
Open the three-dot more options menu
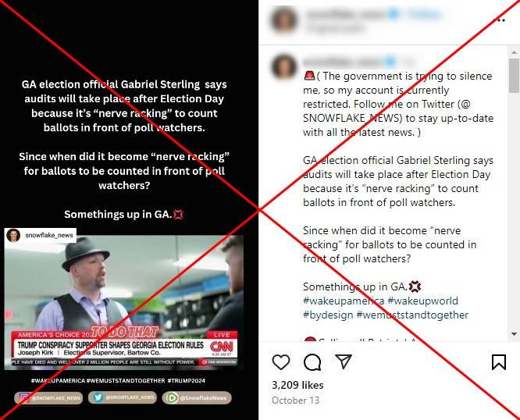pos(500,20)
